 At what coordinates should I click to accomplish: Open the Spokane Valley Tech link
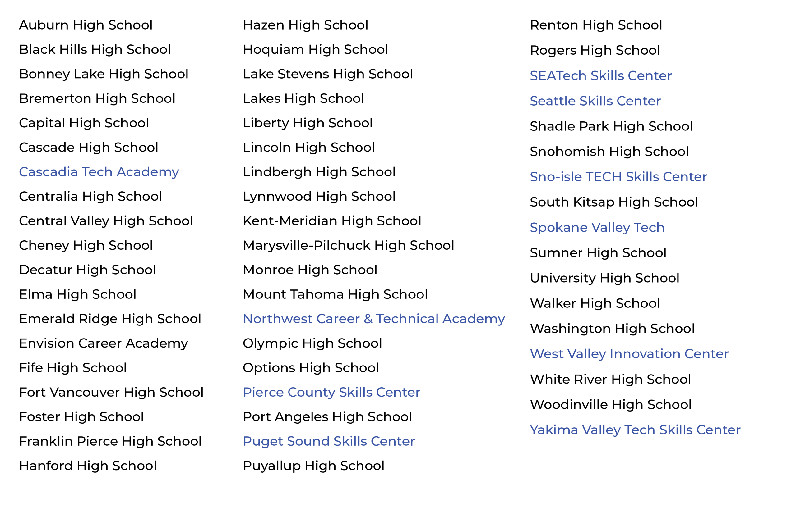597,227
